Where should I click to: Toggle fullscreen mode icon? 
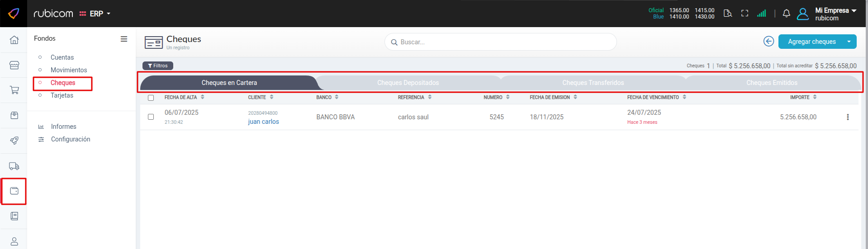click(x=745, y=14)
